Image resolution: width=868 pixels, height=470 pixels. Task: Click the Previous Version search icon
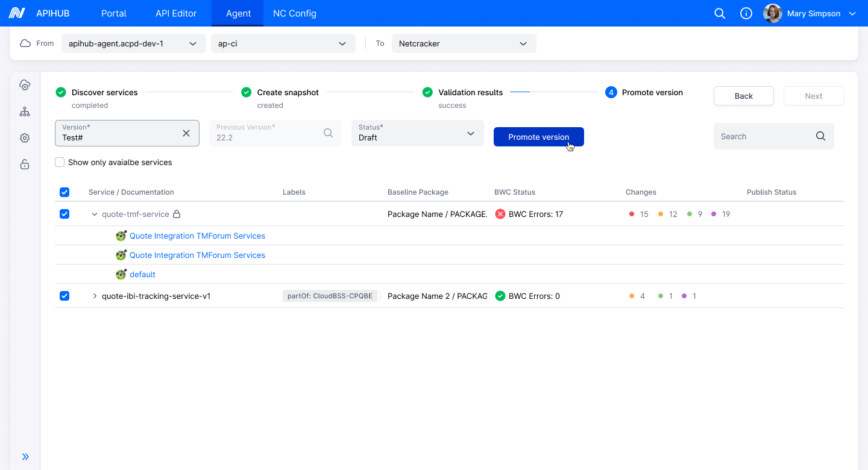[x=328, y=133]
